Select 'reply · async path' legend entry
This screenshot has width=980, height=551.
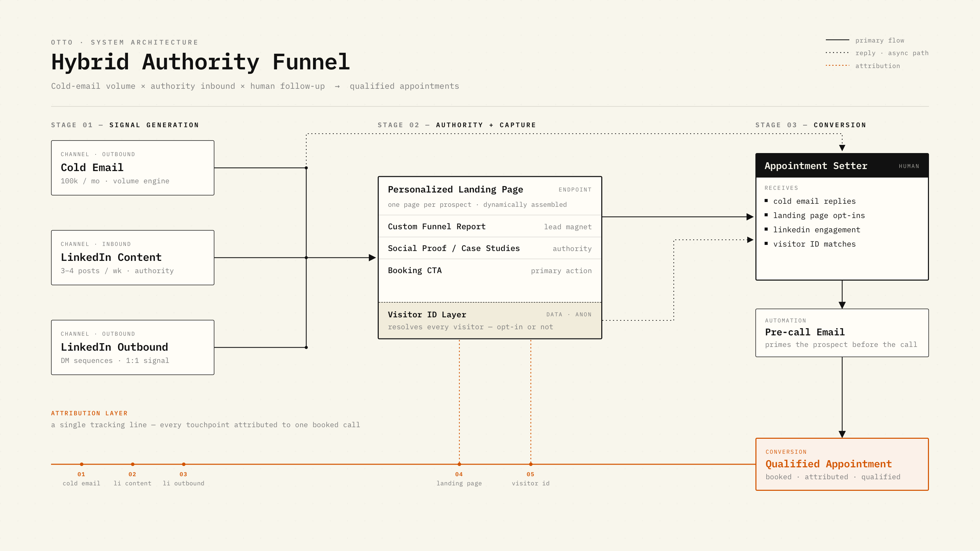point(877,53)
